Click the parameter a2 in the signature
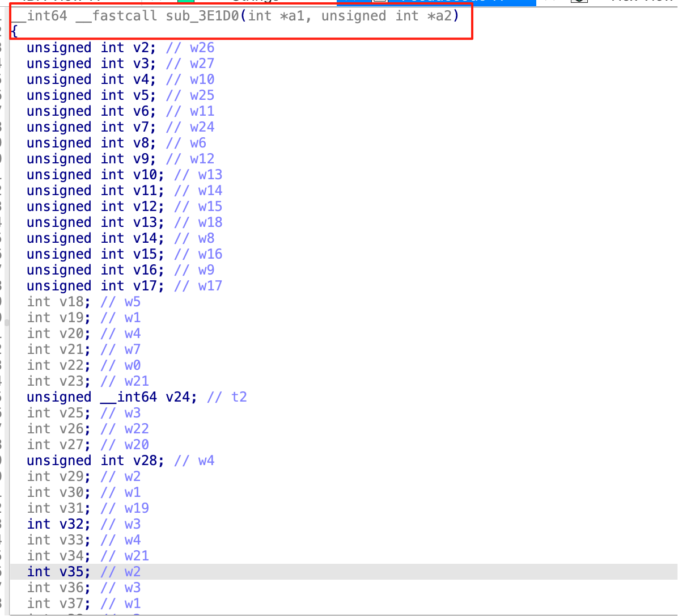 pos(443,16)
